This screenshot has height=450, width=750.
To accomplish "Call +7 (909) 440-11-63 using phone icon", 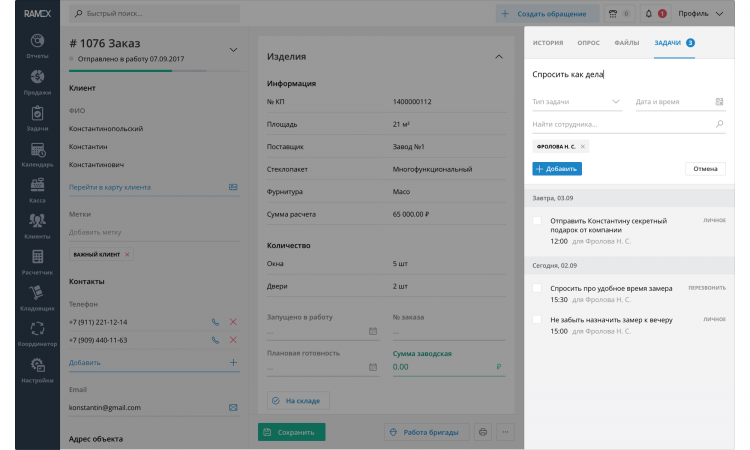I will tap(215, 340).
